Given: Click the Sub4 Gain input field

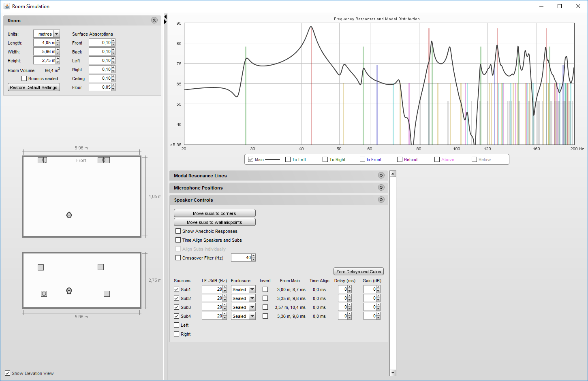Looking at the screenshot, I should coord(370,316).
